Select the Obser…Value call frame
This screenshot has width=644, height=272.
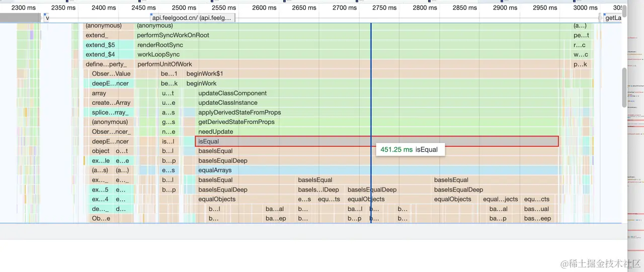tap(111, 74)
